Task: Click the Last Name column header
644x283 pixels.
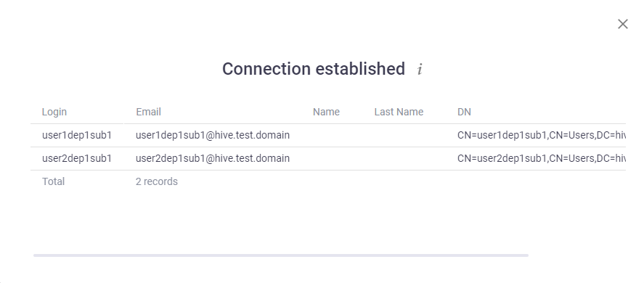Action: [399, 112]
